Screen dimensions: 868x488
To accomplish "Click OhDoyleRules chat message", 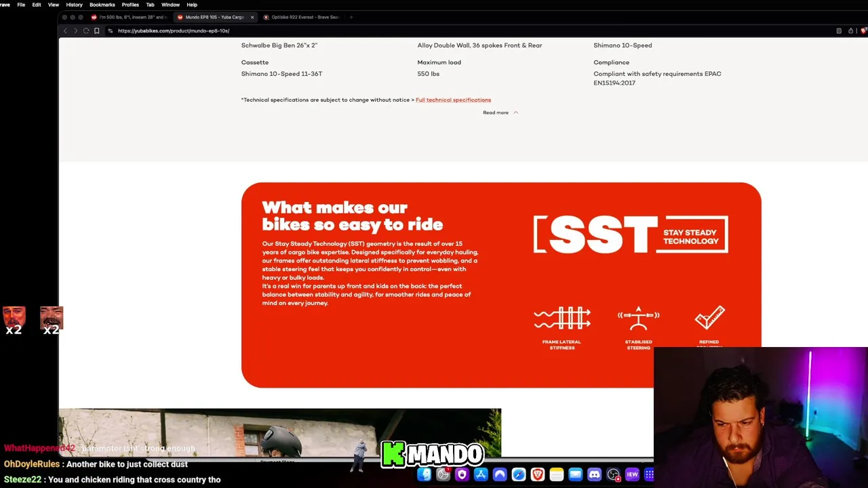I will (96, 464).
